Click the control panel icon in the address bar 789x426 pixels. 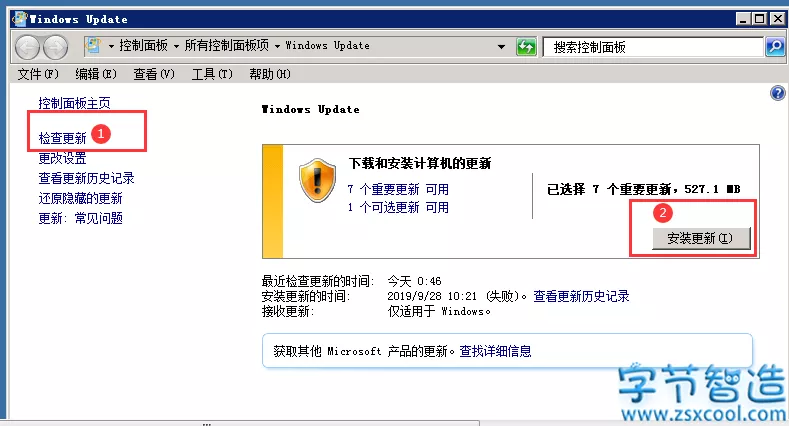coord(93,46)
